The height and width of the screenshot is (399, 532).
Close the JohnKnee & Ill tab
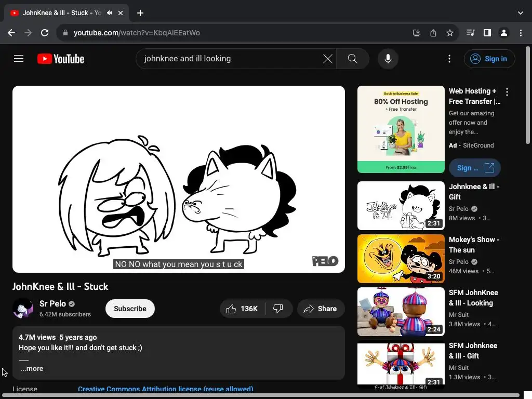(x=121, y=13)
